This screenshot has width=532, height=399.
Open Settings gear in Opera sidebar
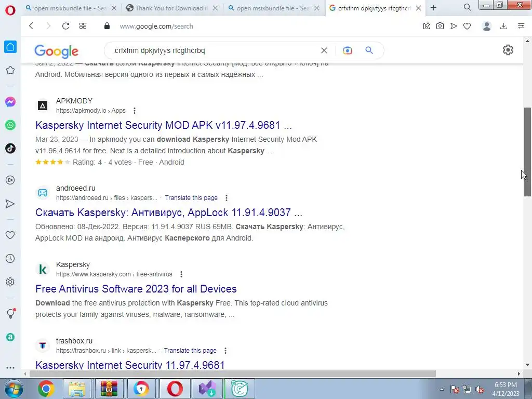10,282
